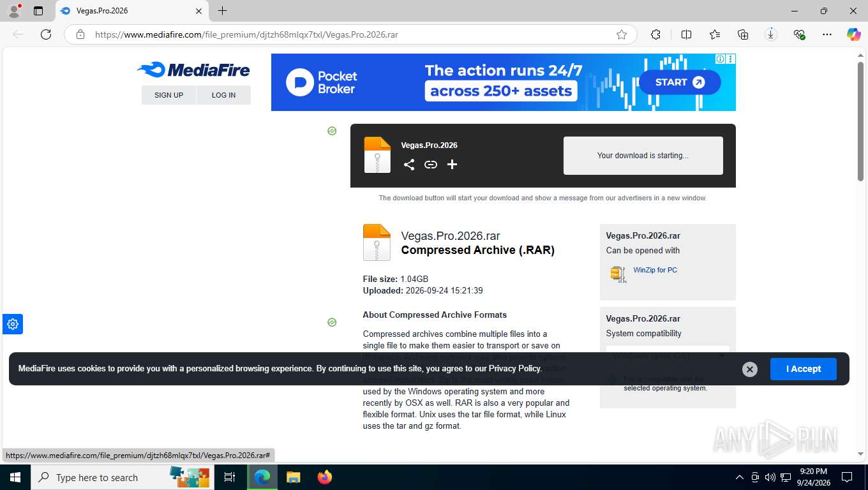Viewport: 868px width, 490px height.
Task: Open the Edge profile icon
Action: [x=14, y=11]
